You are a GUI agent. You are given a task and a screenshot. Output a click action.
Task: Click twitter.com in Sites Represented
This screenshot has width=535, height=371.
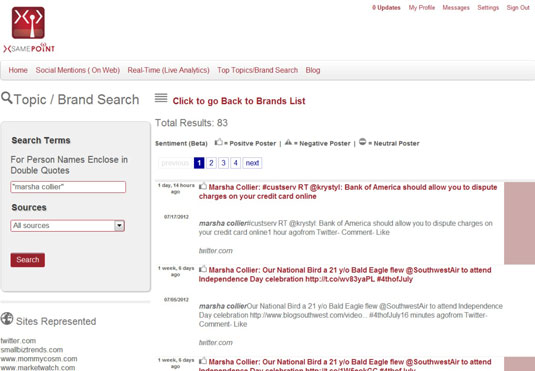pos(18,341)
